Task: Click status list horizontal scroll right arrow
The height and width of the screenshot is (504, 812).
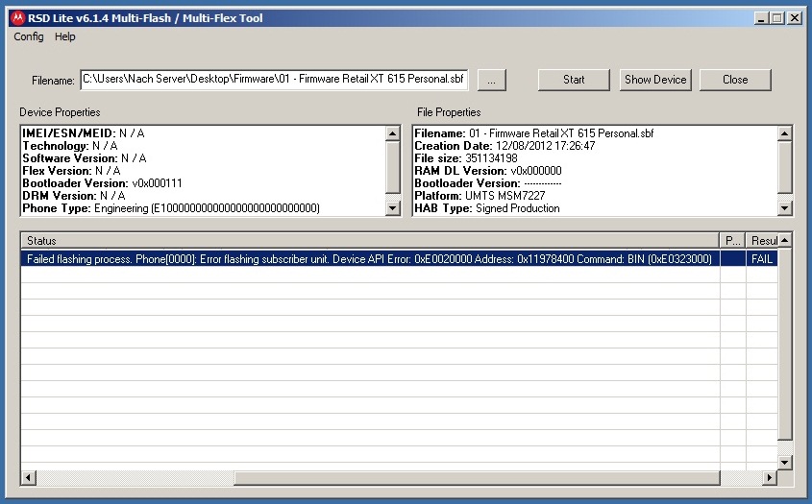Action: tap(769, 477)
